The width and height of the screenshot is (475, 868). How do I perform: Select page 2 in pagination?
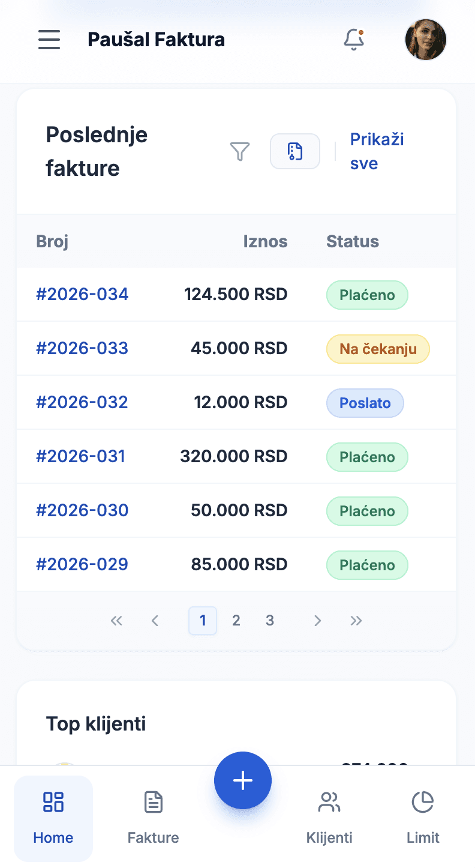tap(236, 621)
